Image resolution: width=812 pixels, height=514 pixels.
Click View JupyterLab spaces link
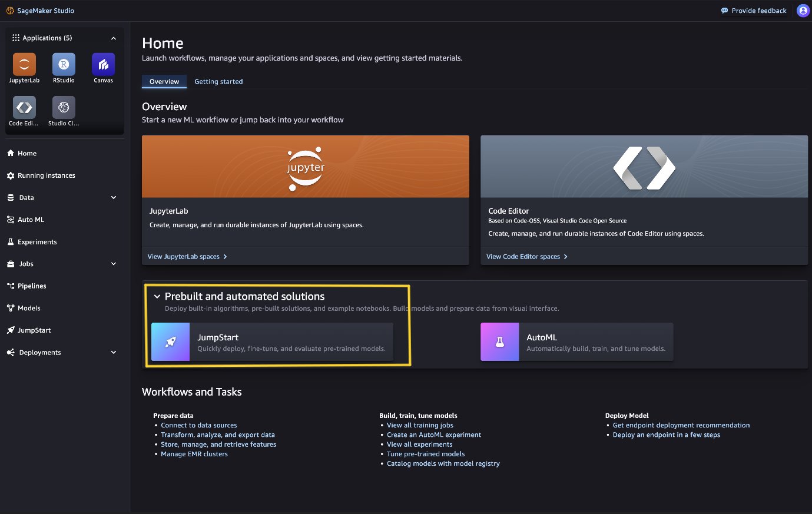pyautogui.click(x=187, y=257)
